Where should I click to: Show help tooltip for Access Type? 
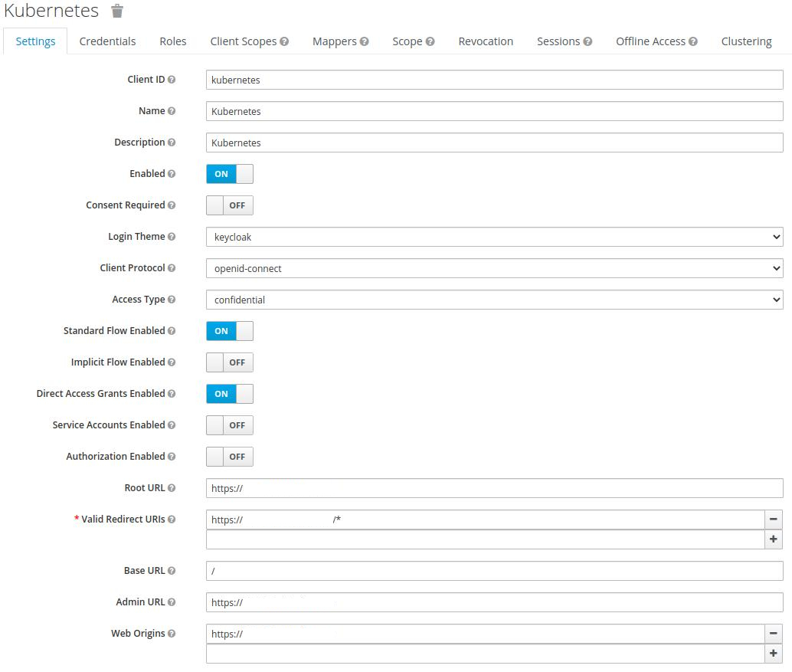(x=172, y=299)
